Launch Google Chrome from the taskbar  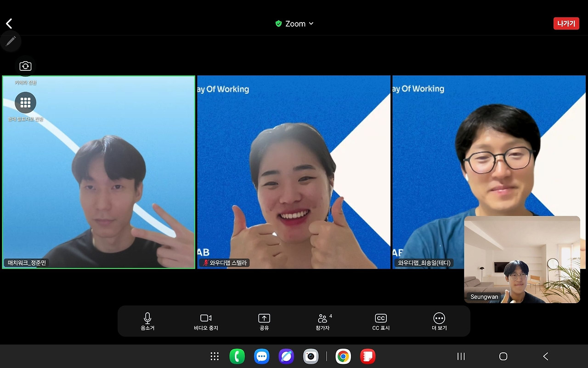click(343, 356)
